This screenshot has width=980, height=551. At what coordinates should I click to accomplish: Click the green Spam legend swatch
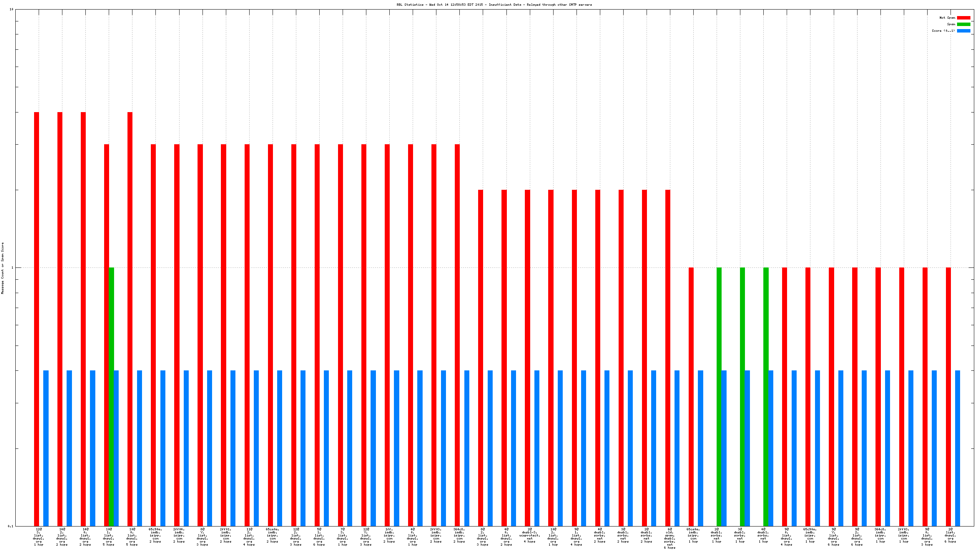pyautogui.click(x=963, y=24)
